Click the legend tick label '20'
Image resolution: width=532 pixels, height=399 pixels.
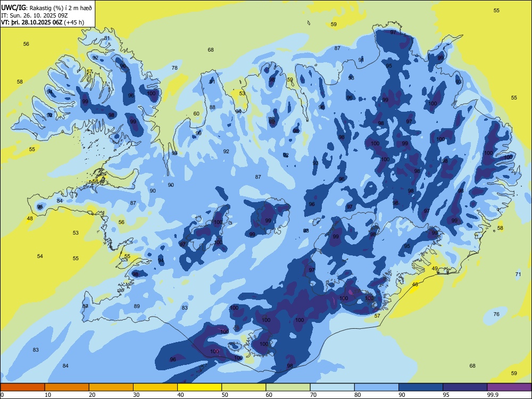coord(92,395)
